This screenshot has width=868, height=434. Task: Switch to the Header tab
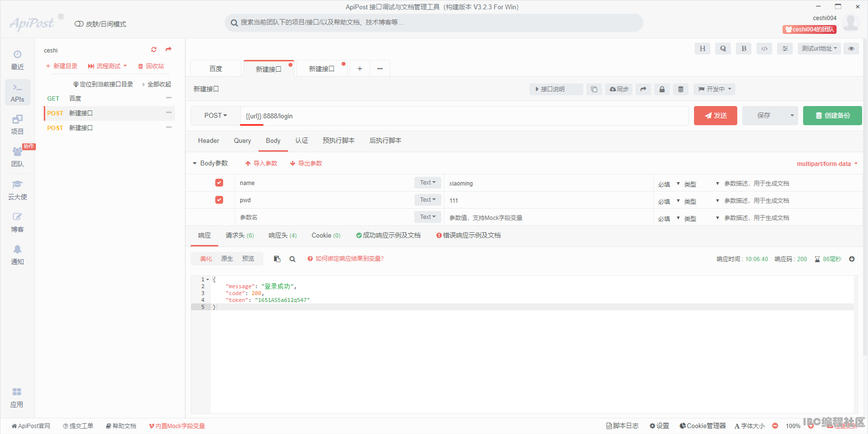(208, 141)
